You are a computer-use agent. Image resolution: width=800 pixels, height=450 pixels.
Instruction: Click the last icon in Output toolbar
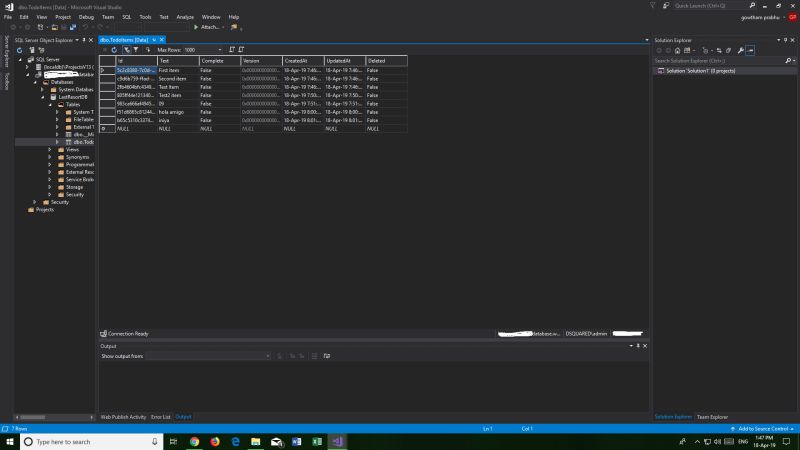(327, 356)
